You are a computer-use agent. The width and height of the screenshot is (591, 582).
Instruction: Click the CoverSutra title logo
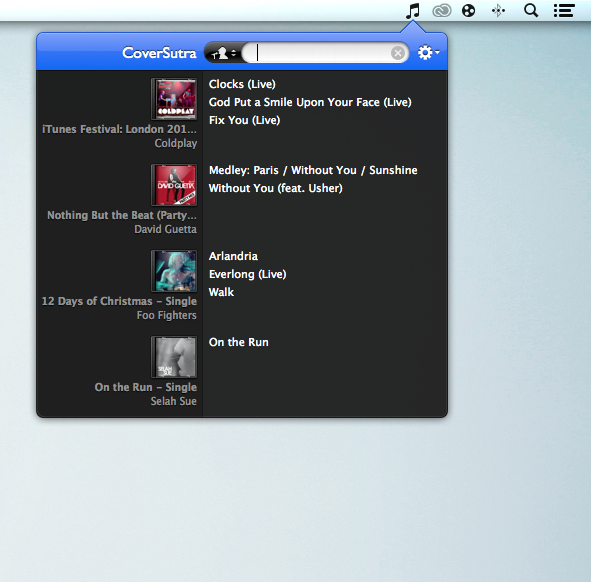159,53
